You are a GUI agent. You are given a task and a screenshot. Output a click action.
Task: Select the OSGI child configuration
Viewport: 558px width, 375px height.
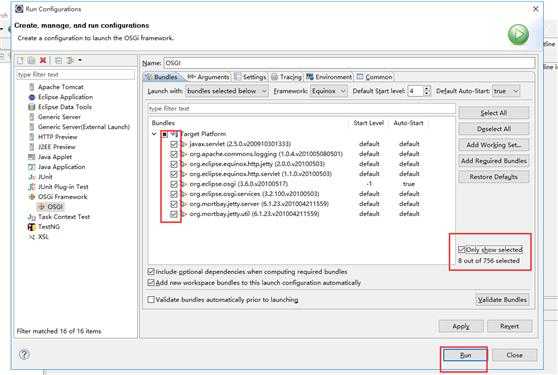[x=55, y=206]
